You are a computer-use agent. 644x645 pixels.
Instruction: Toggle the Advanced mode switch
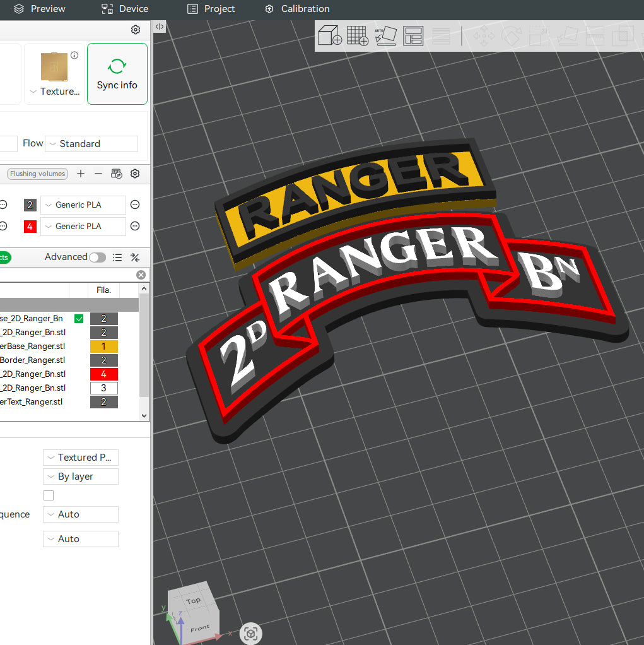pyautogui.click(x=97, y=257)
